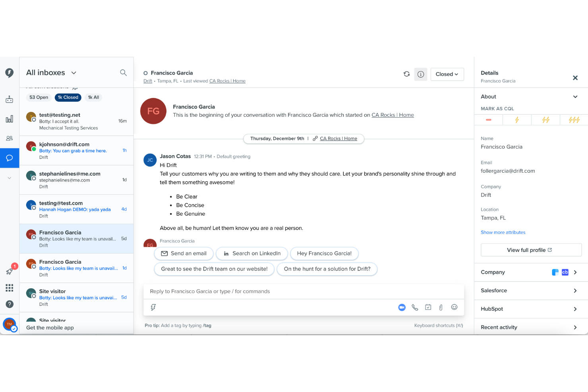The image size is (588, 392).
Task: Choose Hey Francisco Garcia! suggested reply
Action: point(324,253)
